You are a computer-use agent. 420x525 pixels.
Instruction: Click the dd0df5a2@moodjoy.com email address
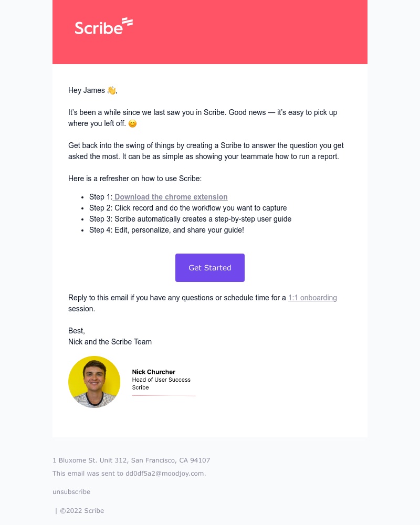165,474
